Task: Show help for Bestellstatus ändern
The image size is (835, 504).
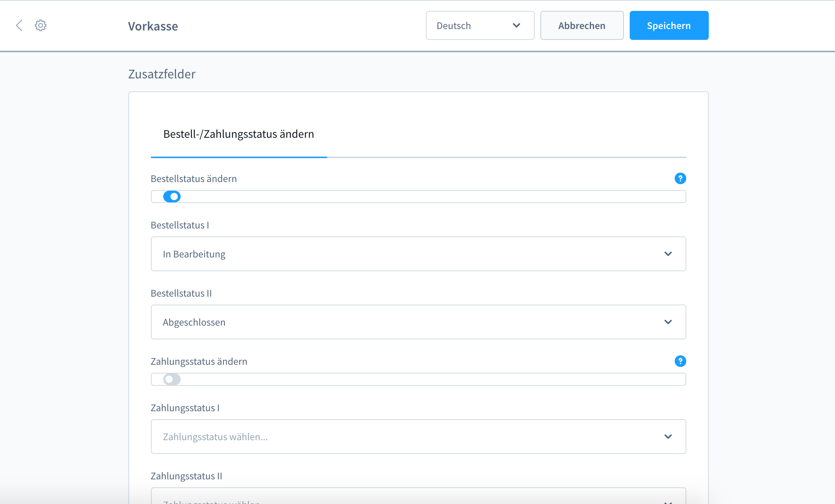Action: 680,178
